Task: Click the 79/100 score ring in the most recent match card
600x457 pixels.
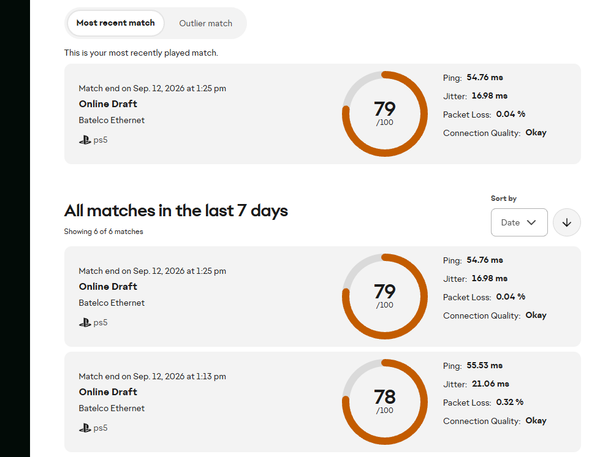Action: pyautogui.click(x=385, y=114)
